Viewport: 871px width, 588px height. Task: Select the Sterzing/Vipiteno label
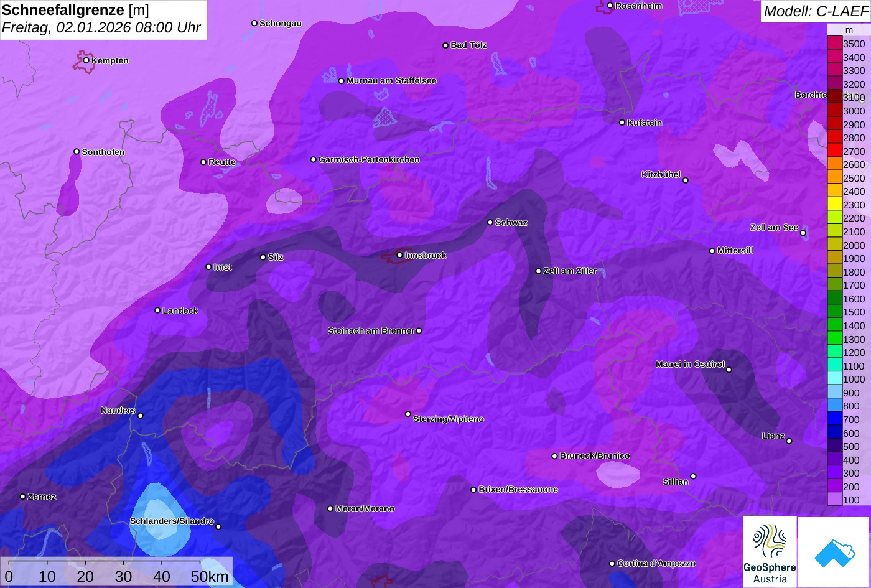[449, 419]
